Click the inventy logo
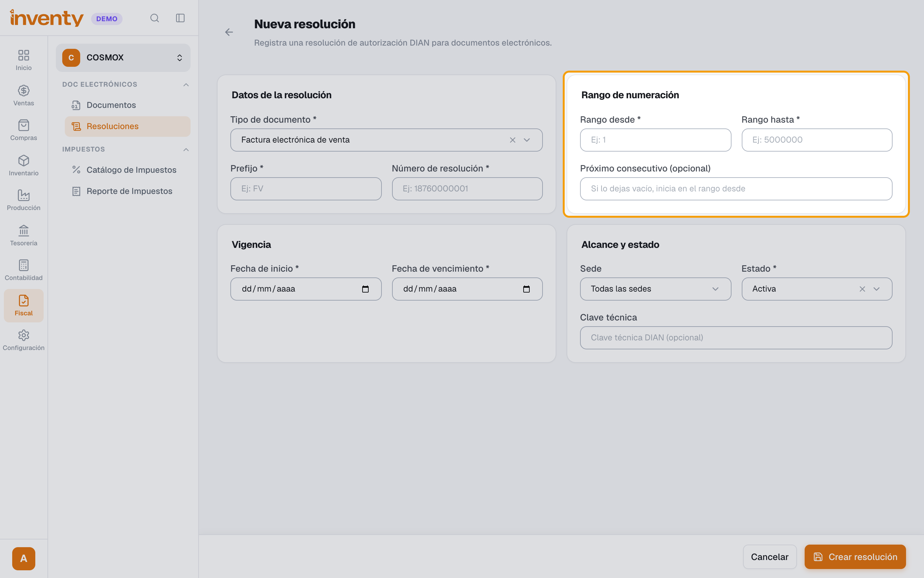 47,18
